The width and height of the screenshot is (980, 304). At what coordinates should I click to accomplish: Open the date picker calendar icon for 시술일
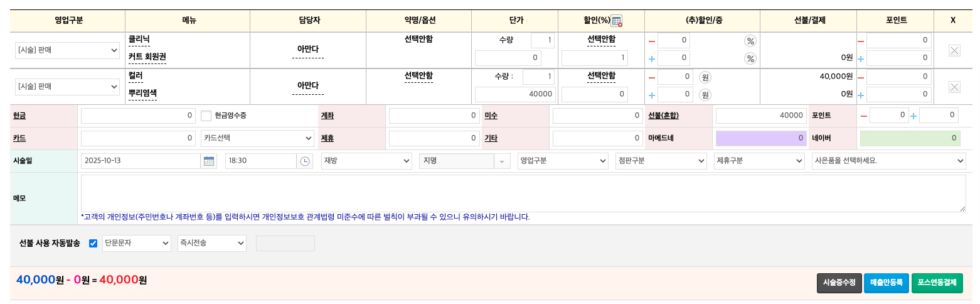209,161
